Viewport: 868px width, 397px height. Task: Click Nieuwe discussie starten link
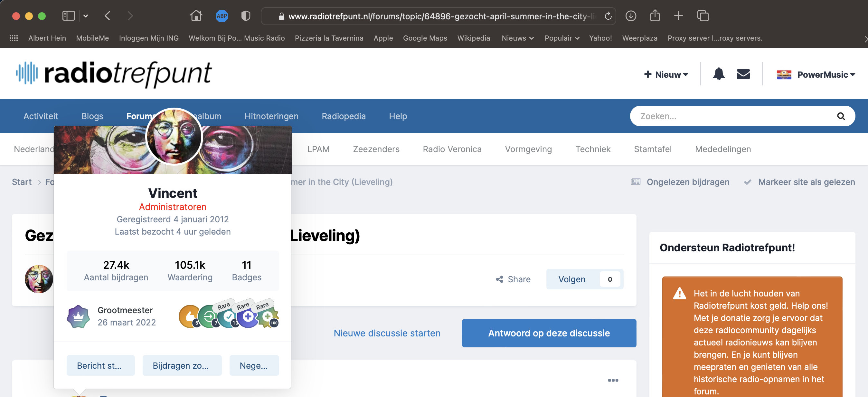(387, 333)
